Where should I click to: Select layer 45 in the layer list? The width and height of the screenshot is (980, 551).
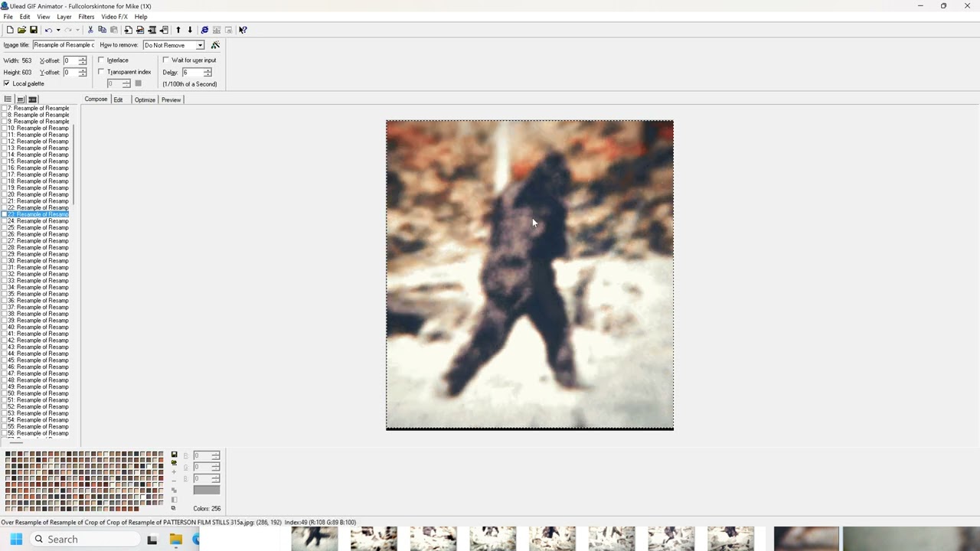point(38,360)
